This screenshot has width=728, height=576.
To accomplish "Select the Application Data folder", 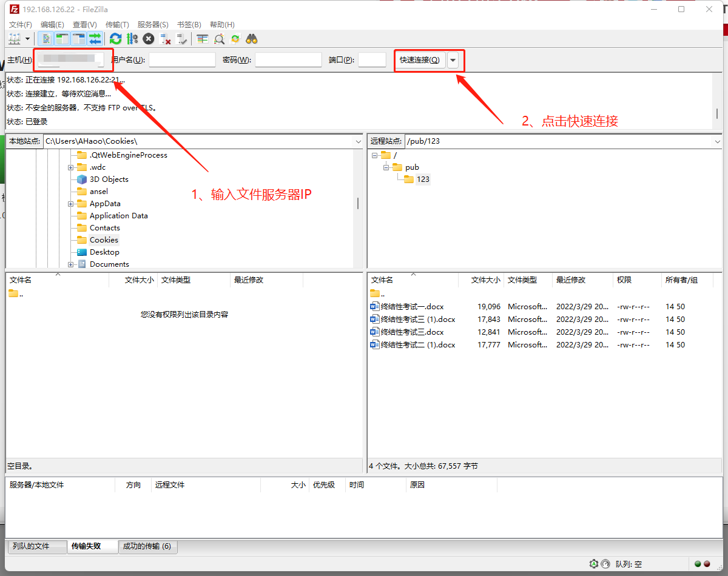I will click(x=119, y=216).
